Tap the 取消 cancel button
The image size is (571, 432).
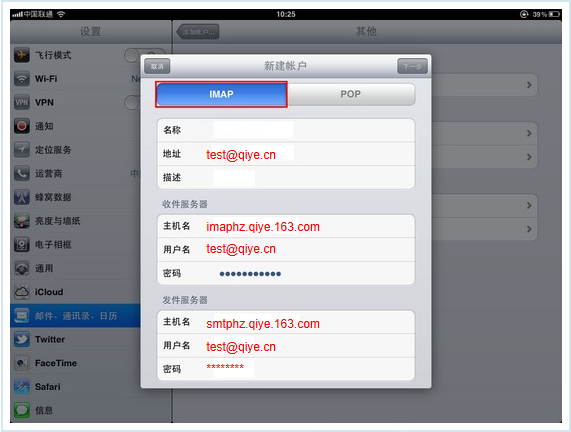pos(157,66)
